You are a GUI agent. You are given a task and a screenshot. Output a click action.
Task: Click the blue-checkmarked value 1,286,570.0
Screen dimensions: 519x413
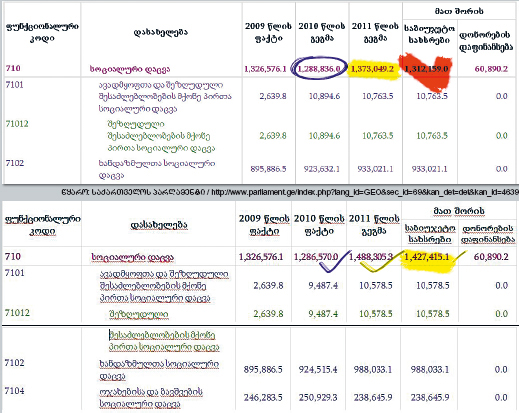click(x=316, y=257)
